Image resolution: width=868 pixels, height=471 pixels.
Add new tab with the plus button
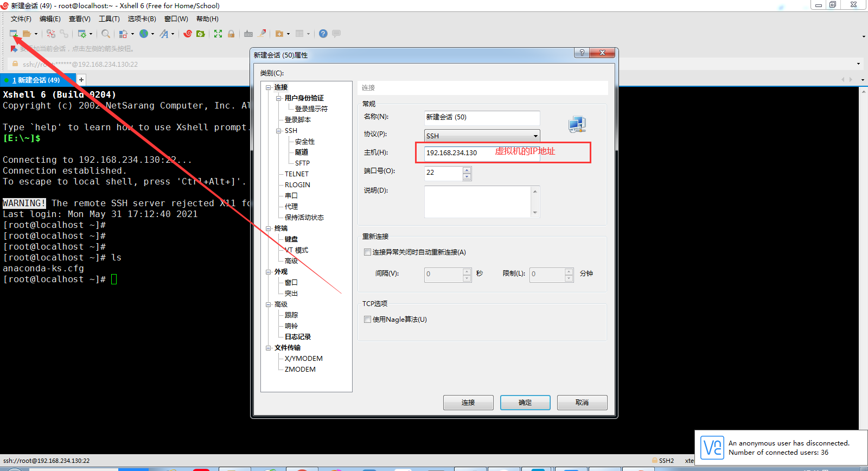81,80
